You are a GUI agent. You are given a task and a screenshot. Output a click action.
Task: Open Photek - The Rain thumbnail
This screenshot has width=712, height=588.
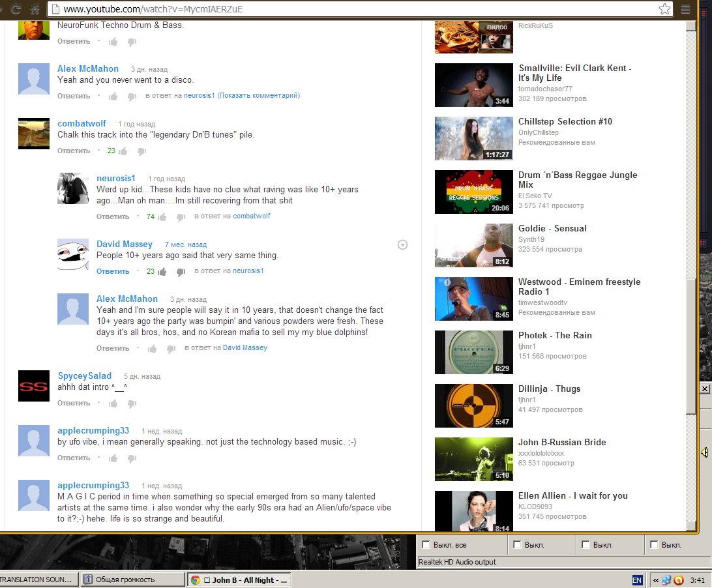(x=473, y=353)
